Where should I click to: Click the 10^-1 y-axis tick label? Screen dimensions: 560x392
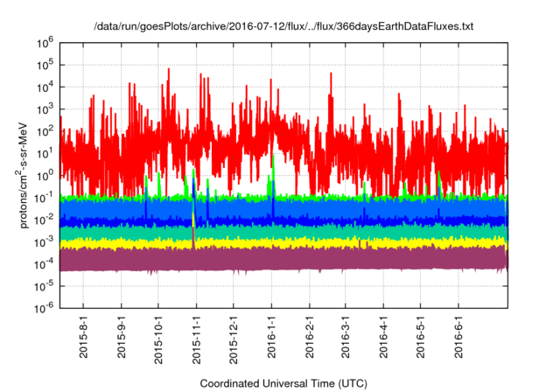click(44, 198)
